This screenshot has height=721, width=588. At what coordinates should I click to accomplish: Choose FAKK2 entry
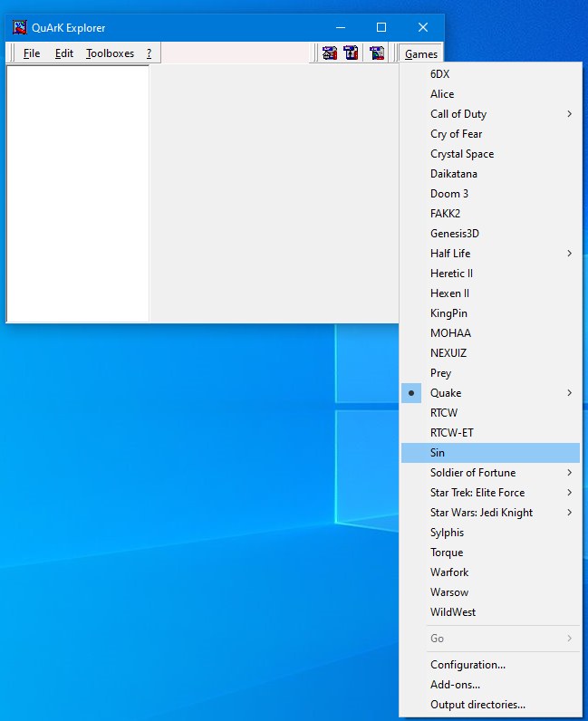[x=490, y=214]
